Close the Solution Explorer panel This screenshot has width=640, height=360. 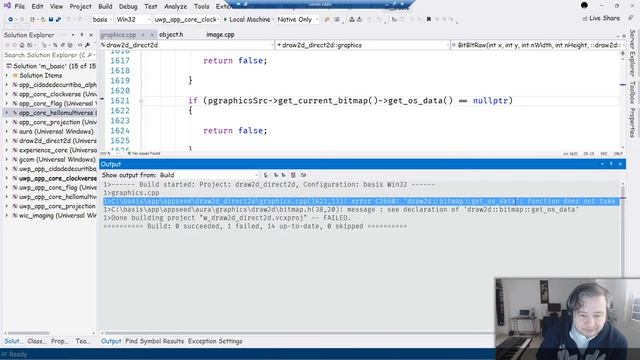[91, 35]
